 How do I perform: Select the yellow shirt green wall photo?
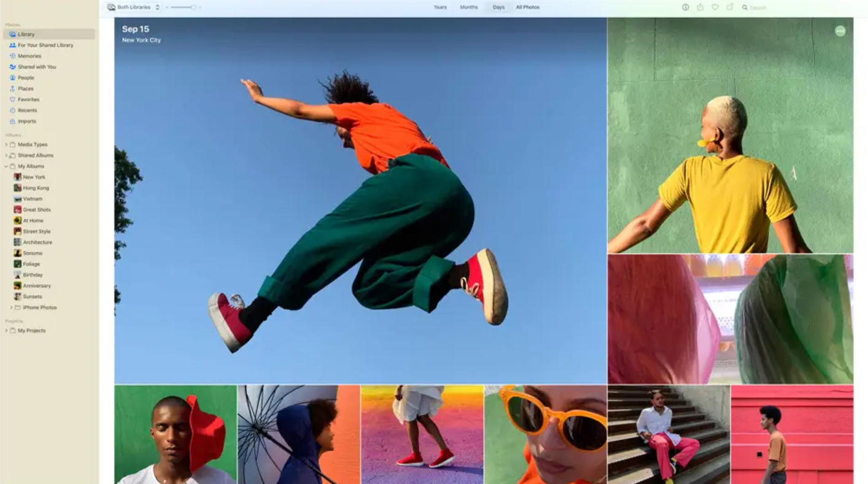pos(730,135)
